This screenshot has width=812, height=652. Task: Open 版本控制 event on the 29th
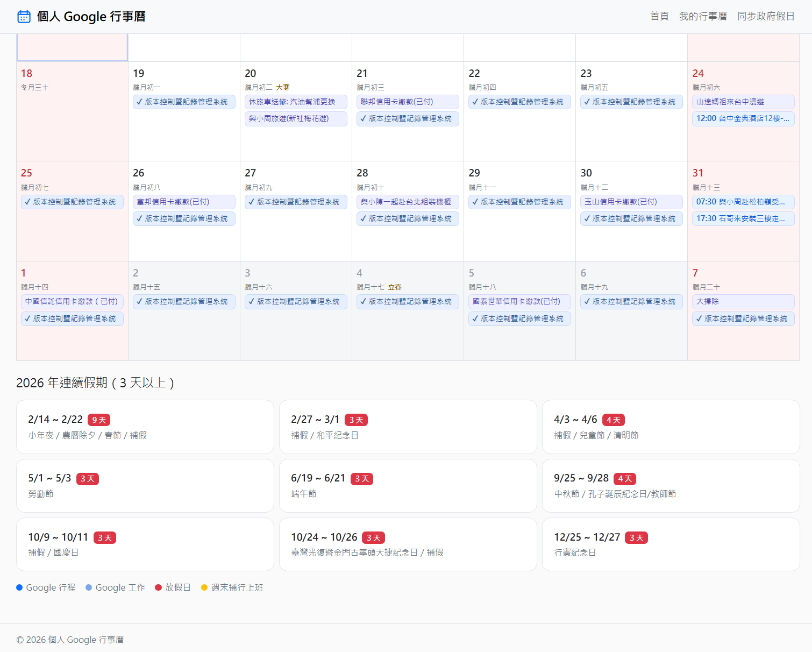click(519, 202)
